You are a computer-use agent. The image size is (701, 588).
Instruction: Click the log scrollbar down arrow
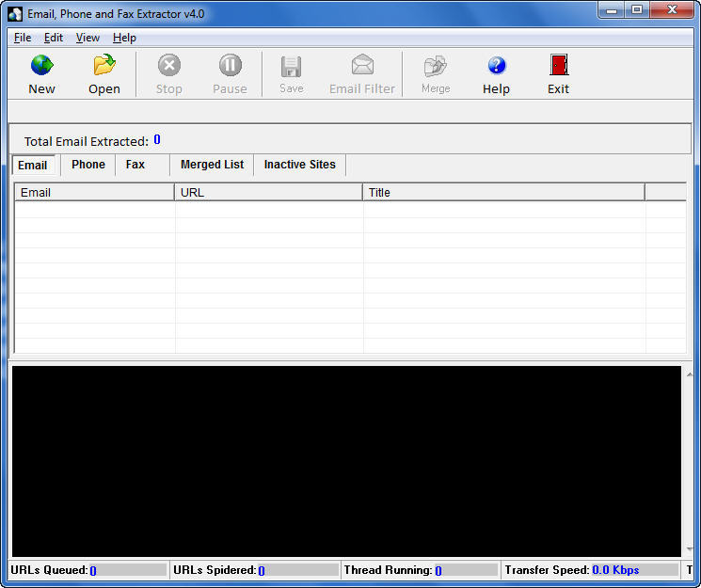pos(690,548)
